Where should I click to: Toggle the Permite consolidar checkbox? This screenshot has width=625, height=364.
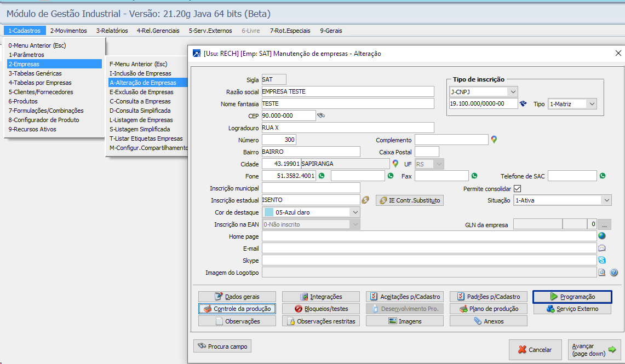[x=517, y=188]
